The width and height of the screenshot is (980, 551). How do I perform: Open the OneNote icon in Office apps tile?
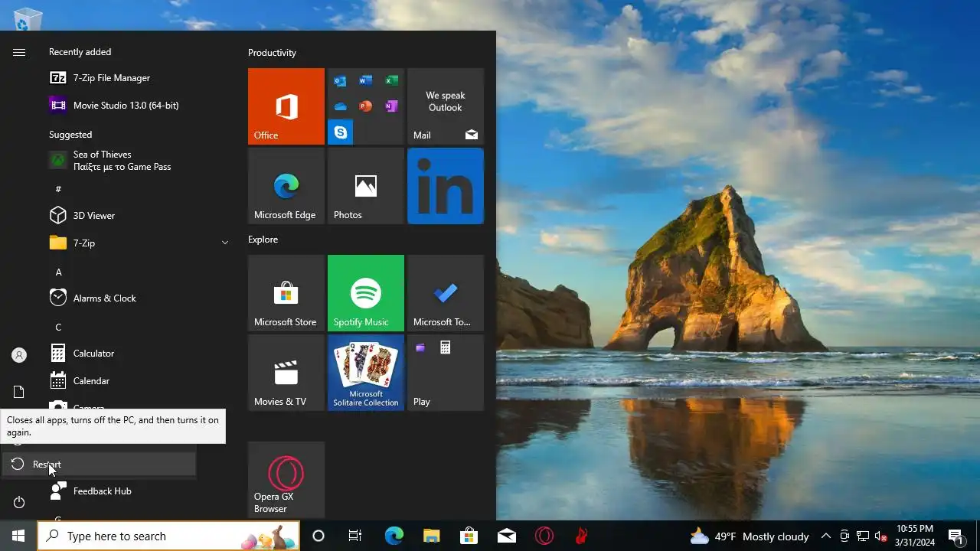(391, 106)
